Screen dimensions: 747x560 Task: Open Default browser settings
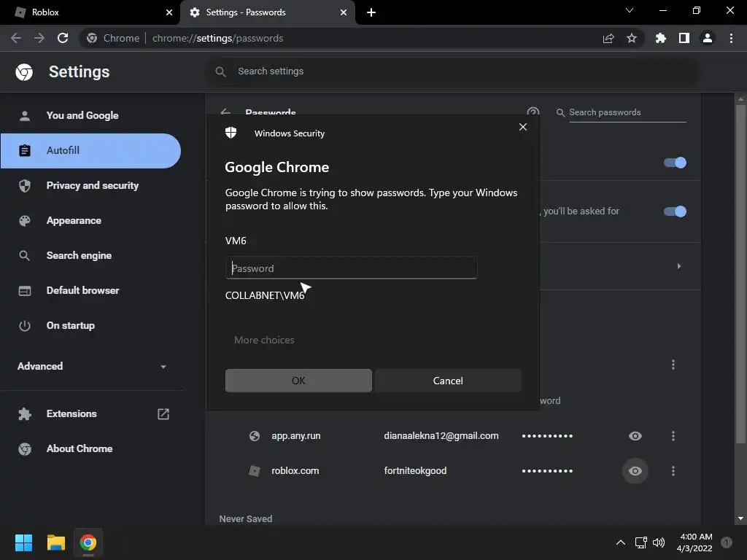(x=83, y=290)
